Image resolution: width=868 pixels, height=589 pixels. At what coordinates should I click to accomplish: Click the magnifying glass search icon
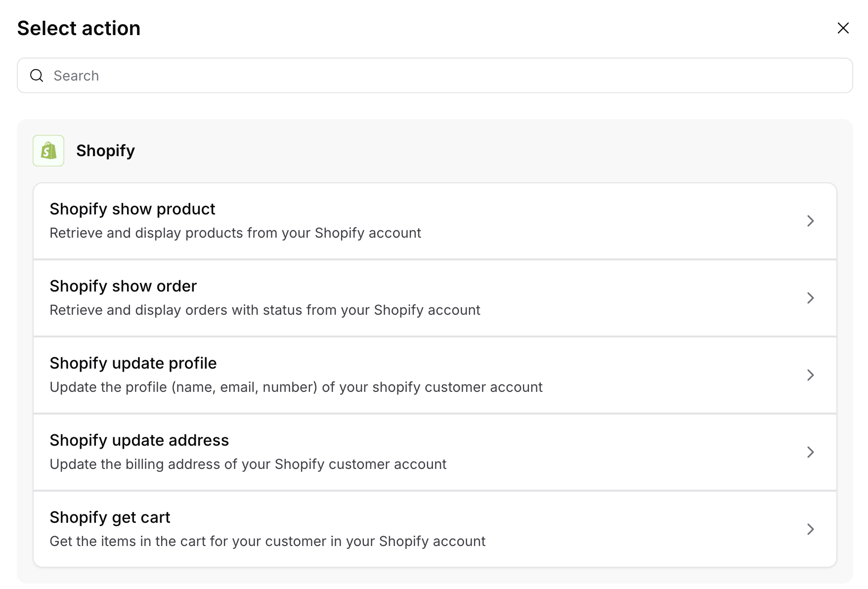[37, 75]
